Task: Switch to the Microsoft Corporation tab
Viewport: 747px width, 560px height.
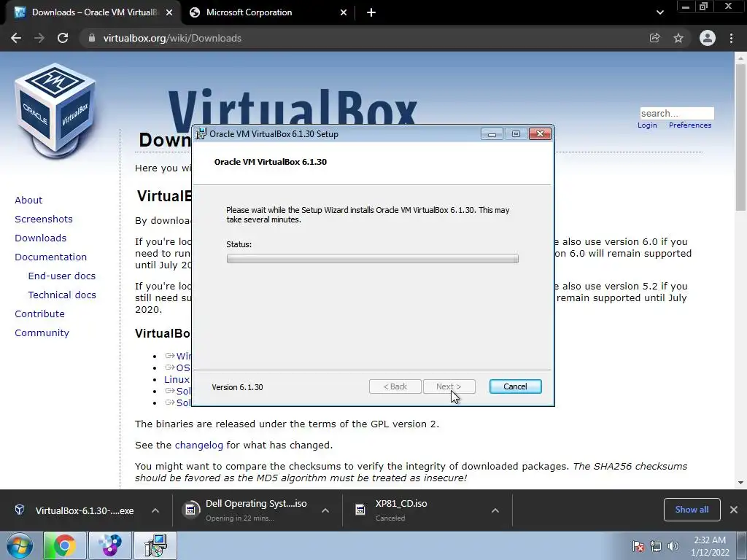Action: (x=268, y=12)
